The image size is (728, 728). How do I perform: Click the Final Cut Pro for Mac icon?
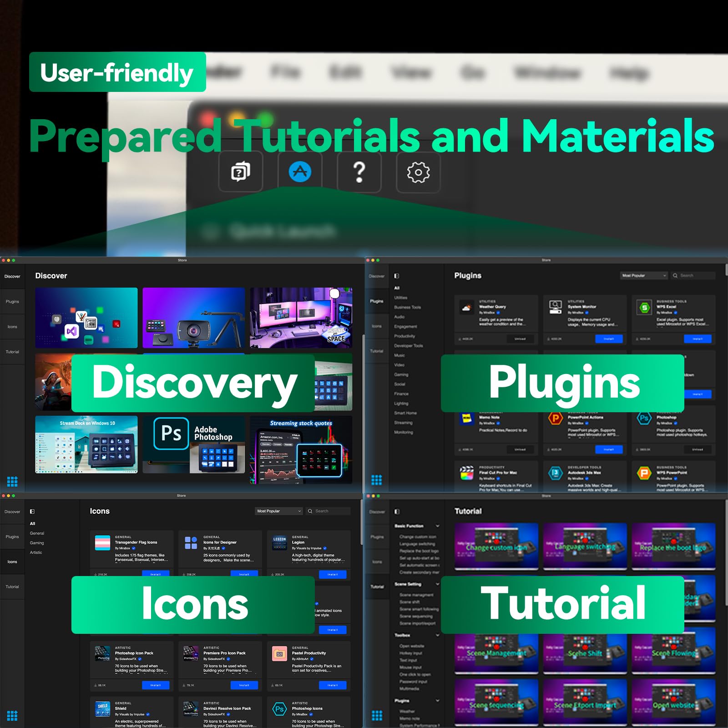coord(466,473)
